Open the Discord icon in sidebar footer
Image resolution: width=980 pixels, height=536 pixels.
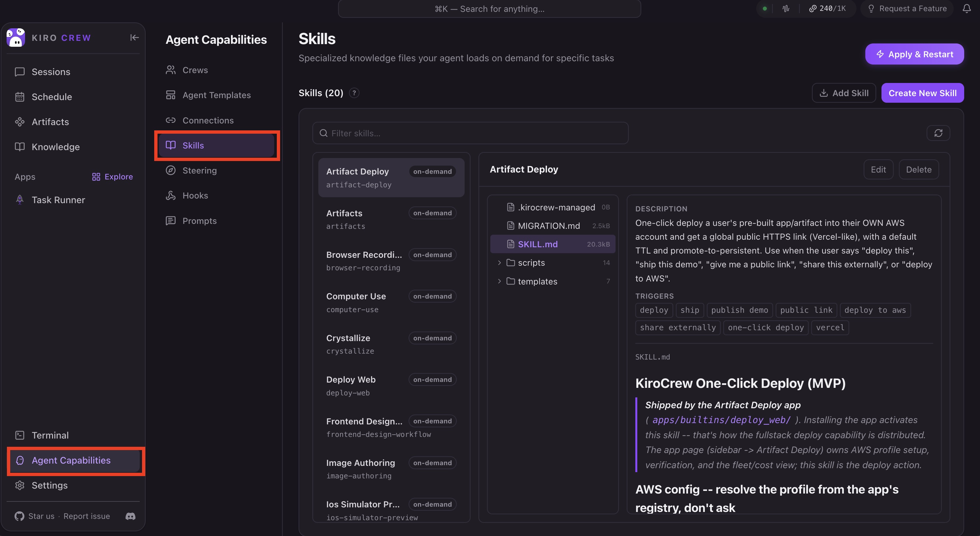click(130, 516)
